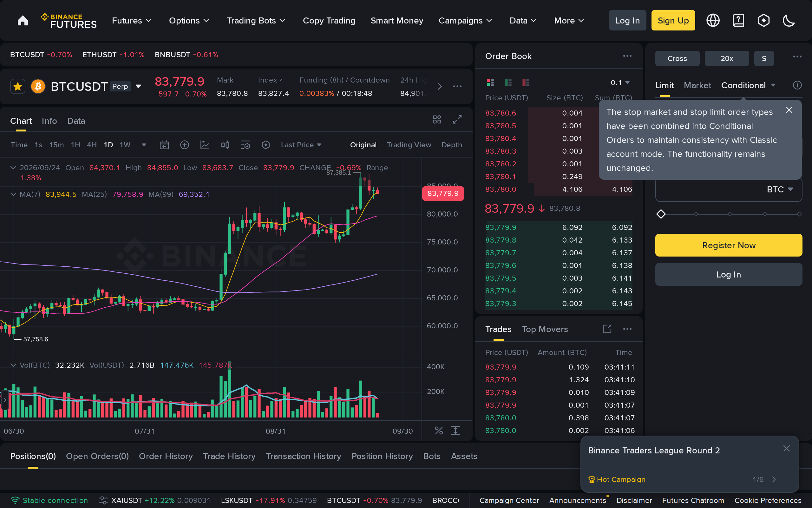
Task: Open the Order History tab
Action: (166, 456)
